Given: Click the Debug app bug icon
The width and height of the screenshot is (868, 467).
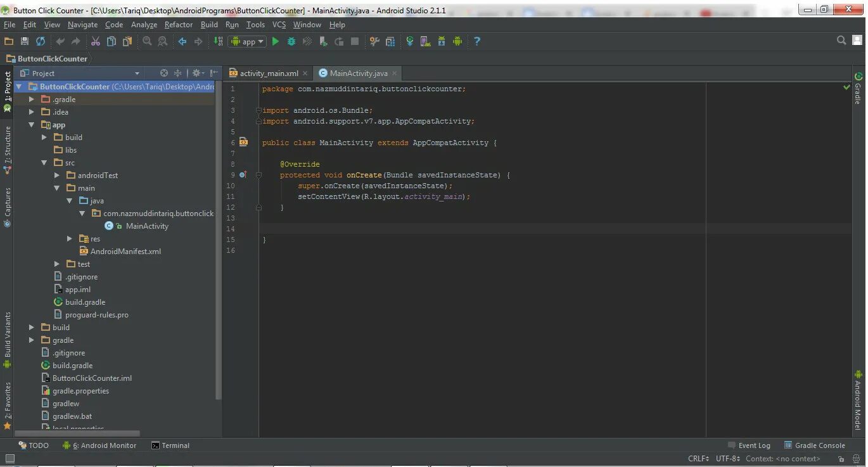Looking at the screenshot, I should point(291,41).
